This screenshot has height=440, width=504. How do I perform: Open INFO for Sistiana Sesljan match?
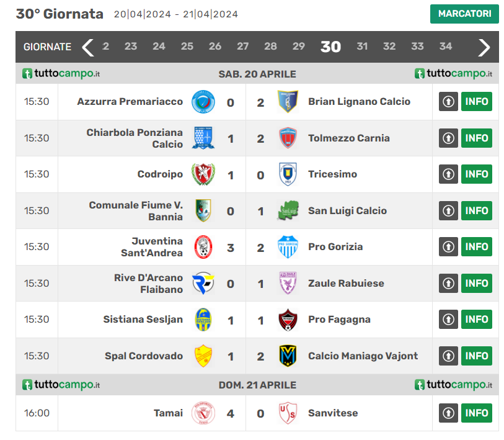(477, 320)
